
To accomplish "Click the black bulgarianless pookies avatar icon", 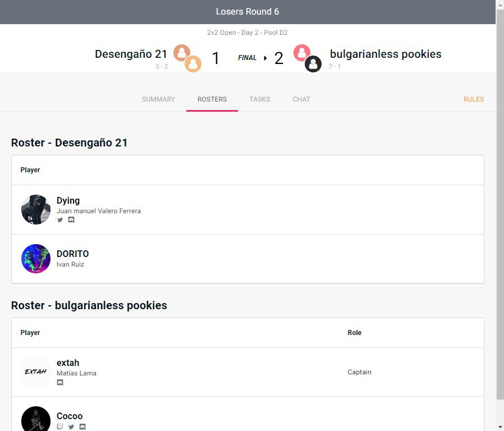I will point(313,64).
